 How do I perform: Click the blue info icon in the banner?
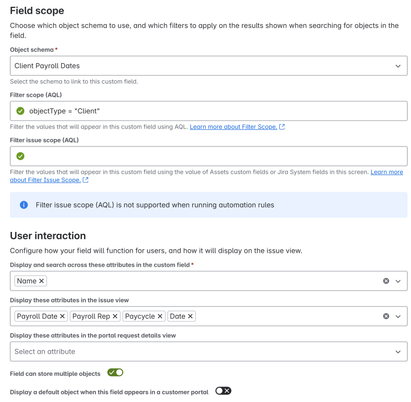tap(24, 205)
